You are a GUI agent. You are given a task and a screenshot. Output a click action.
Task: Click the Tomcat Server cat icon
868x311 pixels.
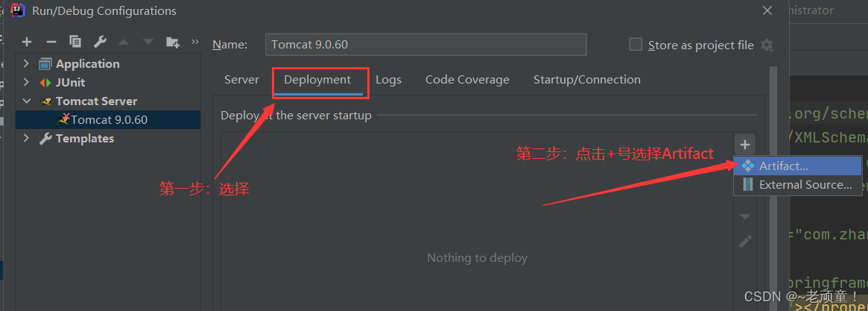pyautogui.click(x=46, y=101)
